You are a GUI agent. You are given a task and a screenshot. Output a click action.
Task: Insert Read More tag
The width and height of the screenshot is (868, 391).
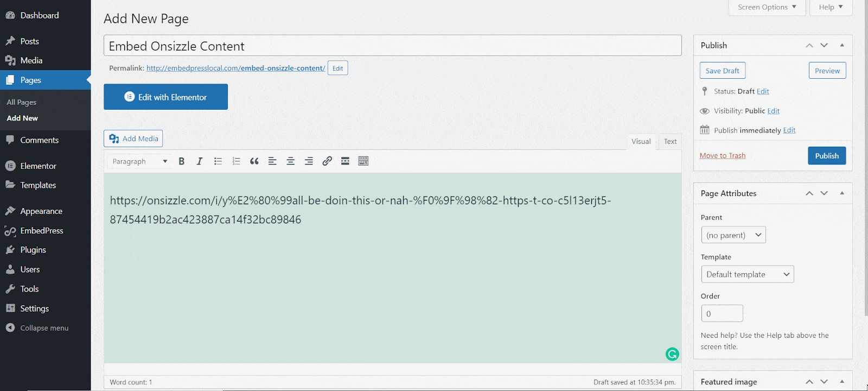click(x=345, y=161)
